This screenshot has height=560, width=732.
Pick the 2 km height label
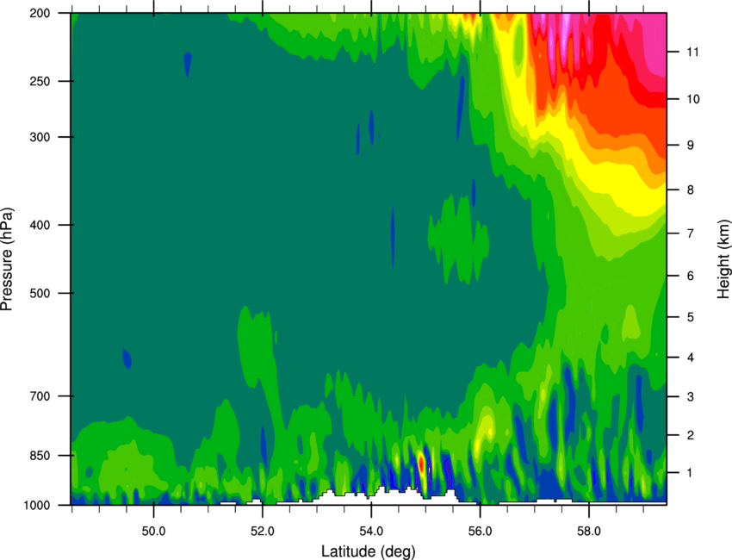click(691, 435)
